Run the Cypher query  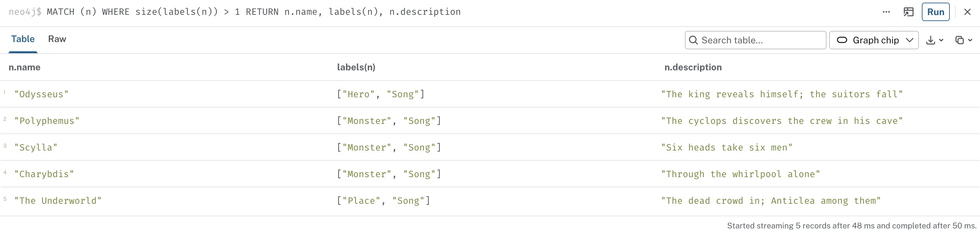(x=936, y=12)
